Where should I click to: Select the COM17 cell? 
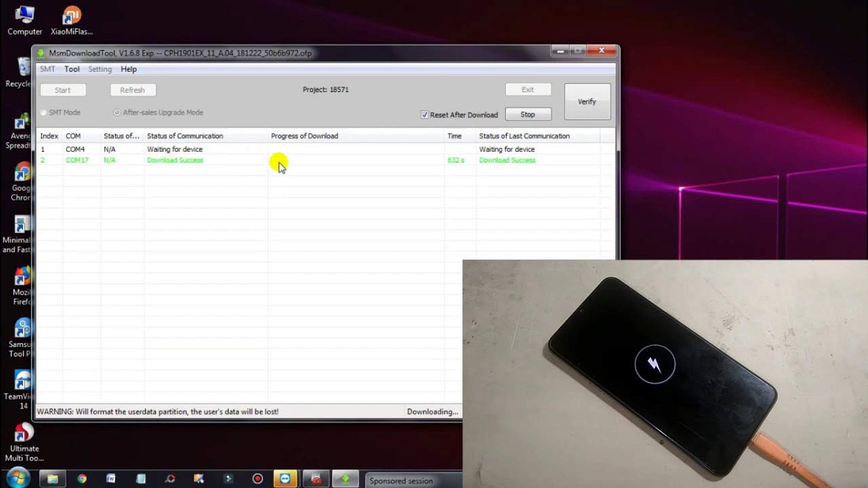click(77, 160)
